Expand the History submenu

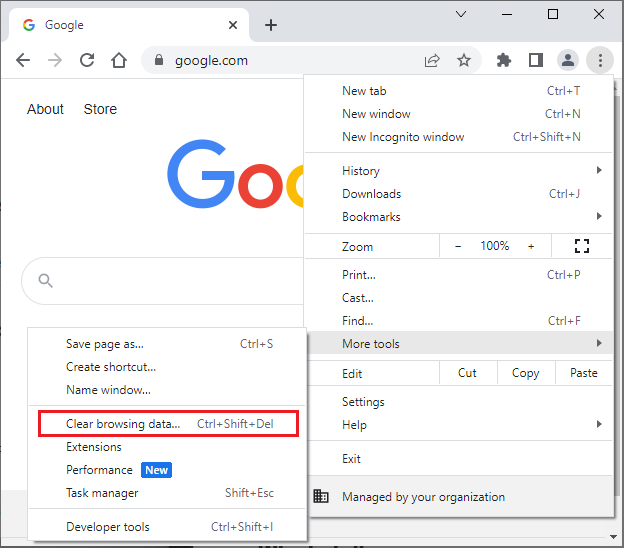458,171
